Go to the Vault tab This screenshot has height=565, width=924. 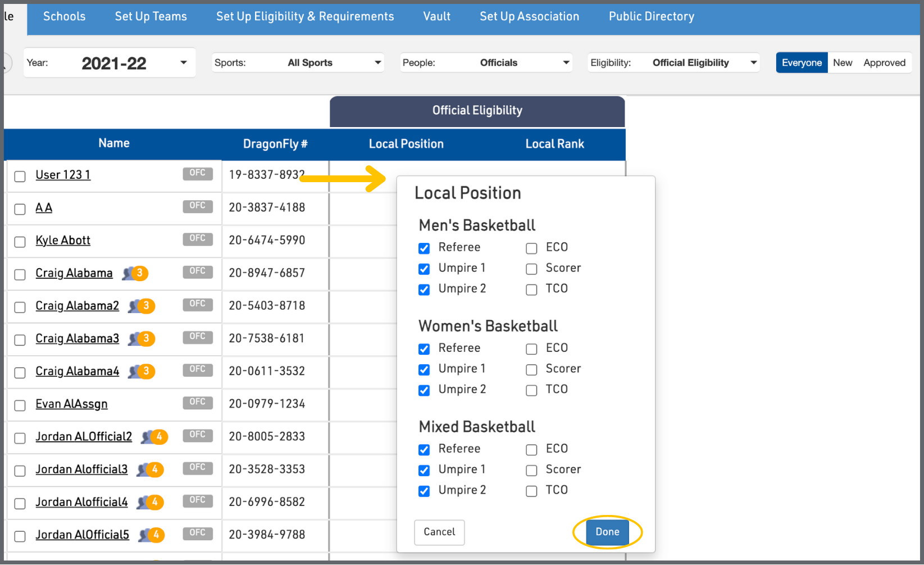pos(436,17)
